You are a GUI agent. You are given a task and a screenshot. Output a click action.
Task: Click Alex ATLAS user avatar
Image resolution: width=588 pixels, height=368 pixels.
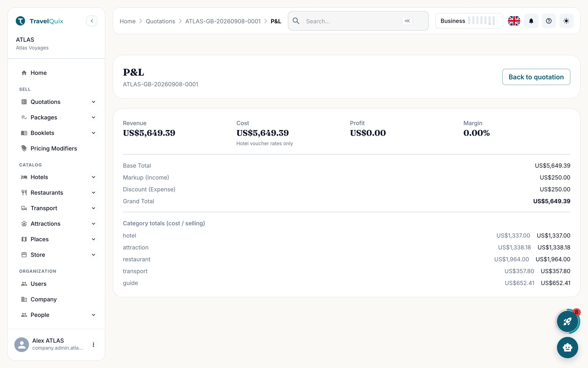point(22,344)
